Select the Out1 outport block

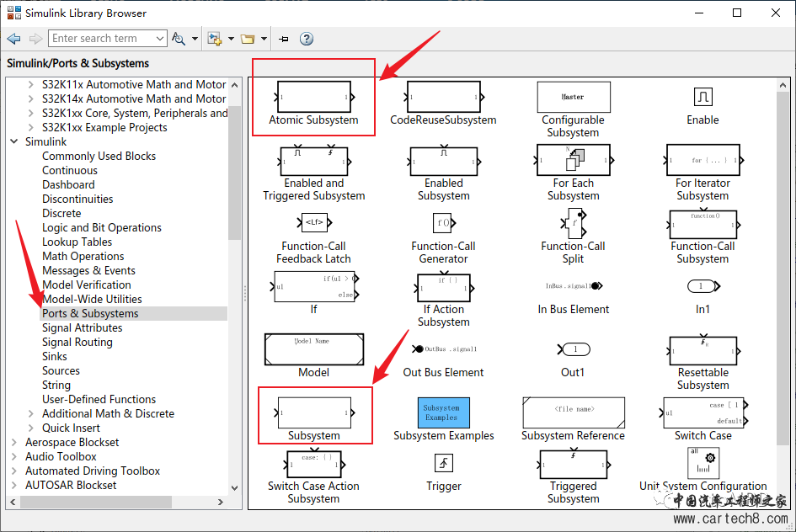[x=574, y=349]
